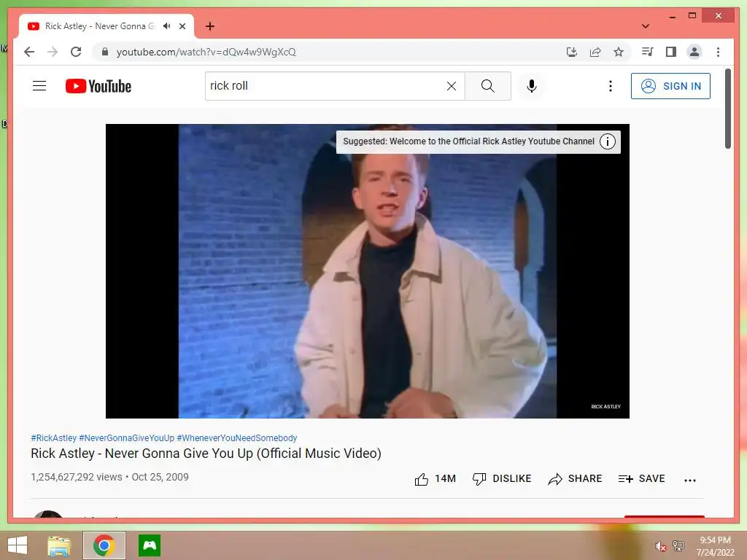Like the video with thumbs-up 14M
This screenshot has width=747, height=560.
click(x=435, y=478)
